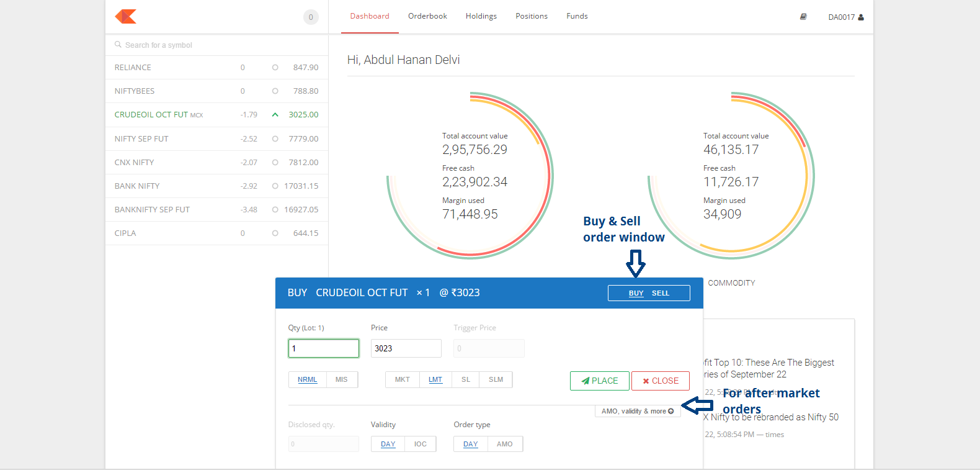Choose LMT order type
Image resolution: width=980 pixels, height=470 pixels.
[435, 379]
